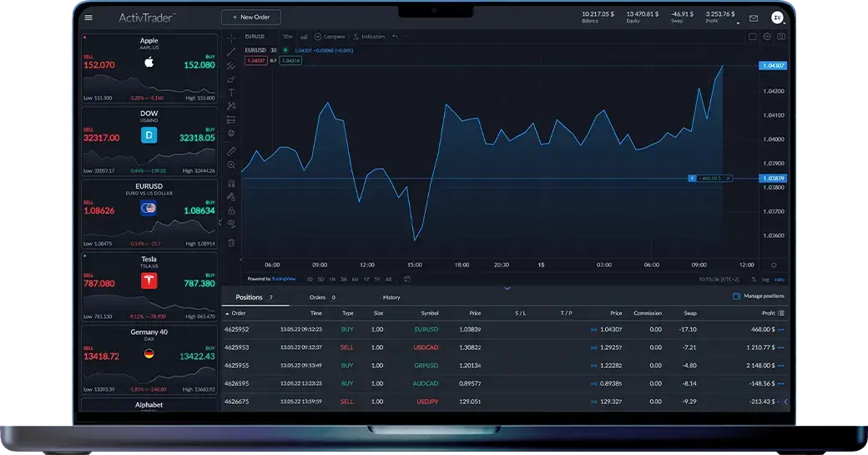The width and height of the screenshot is (868, 455).
Task: Take a chart snapshot with camera icon
Action: tap(781, 37)
